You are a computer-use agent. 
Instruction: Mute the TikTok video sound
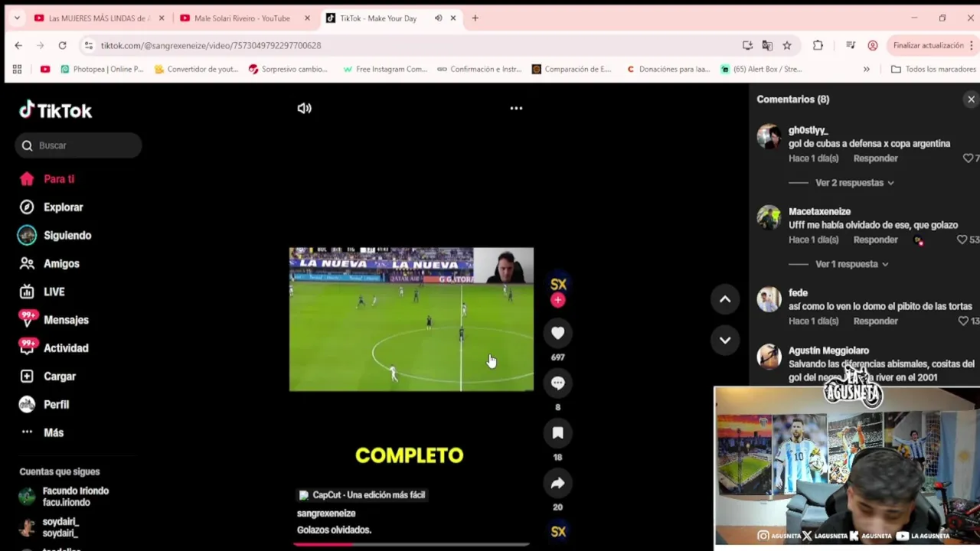304,108
